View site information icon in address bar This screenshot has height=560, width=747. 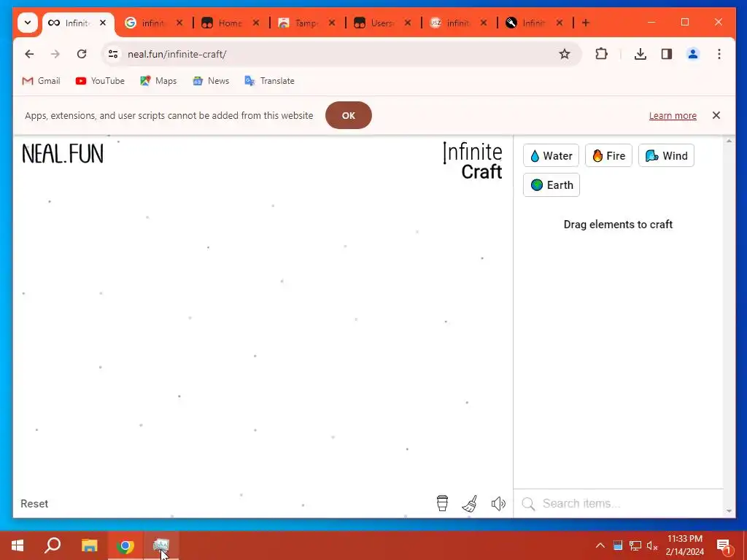113,54
